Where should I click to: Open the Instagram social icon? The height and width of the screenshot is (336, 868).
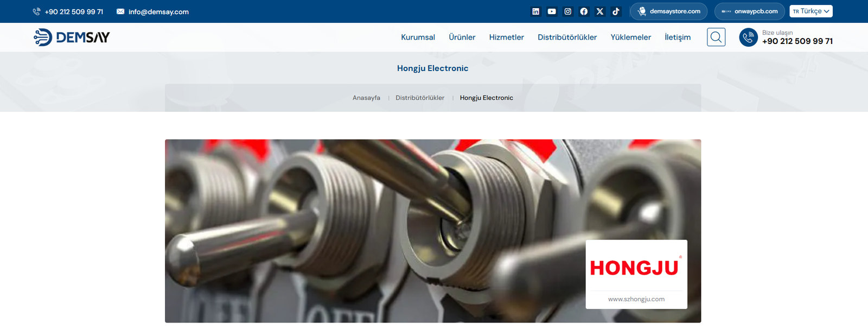pos(568,11)
